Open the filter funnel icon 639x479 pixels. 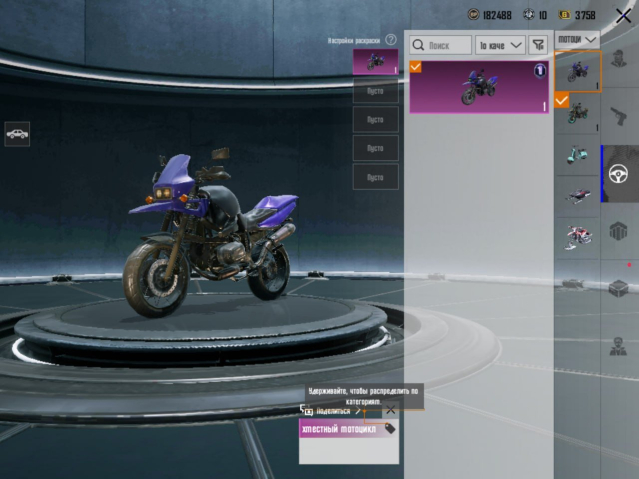538,45
